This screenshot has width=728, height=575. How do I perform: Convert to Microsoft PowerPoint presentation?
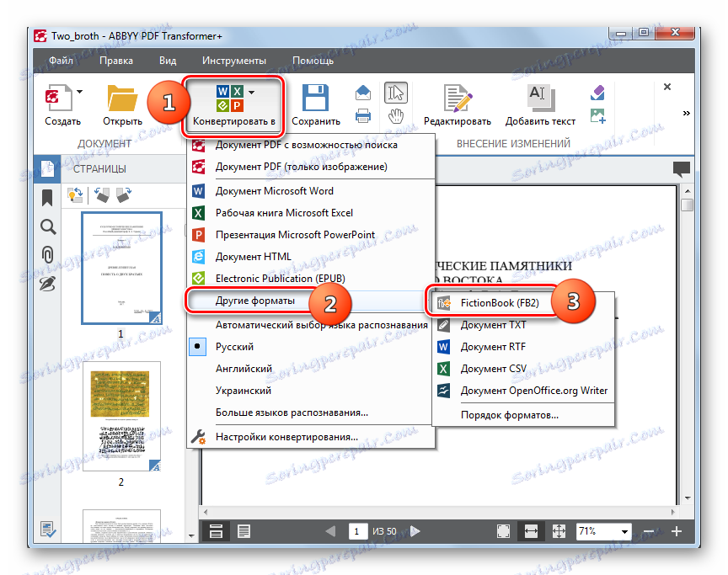pyautogui.click(x=310, y=235)
